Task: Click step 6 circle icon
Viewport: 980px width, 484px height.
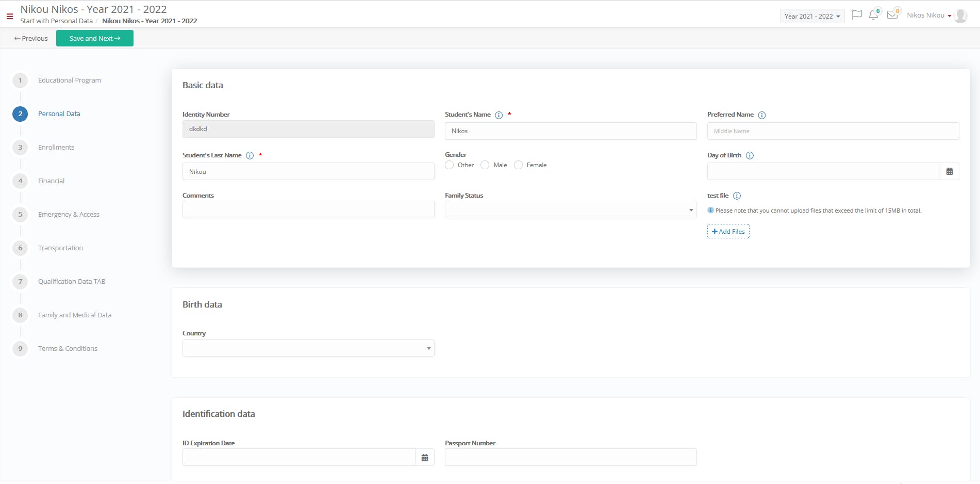Action: click(x=20, y=248)
